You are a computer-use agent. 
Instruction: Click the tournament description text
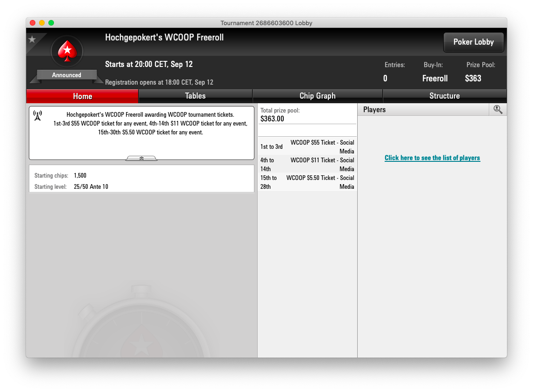click(150, 123)
